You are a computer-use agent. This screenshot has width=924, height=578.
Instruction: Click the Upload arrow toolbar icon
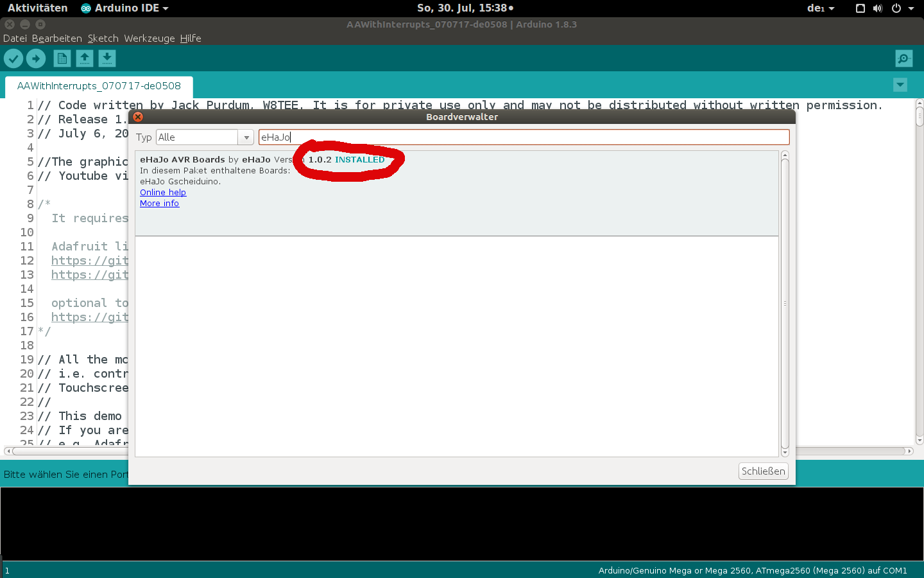(36, 58)
